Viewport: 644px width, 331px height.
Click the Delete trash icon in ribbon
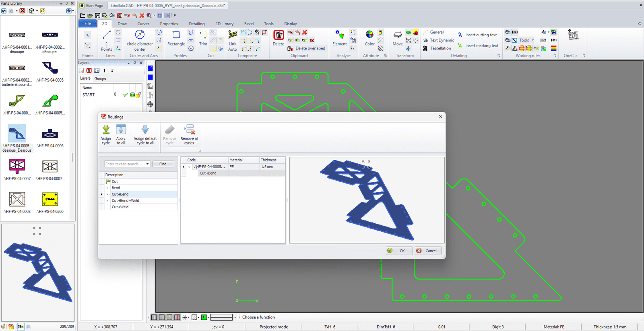[x=278, y=35]
